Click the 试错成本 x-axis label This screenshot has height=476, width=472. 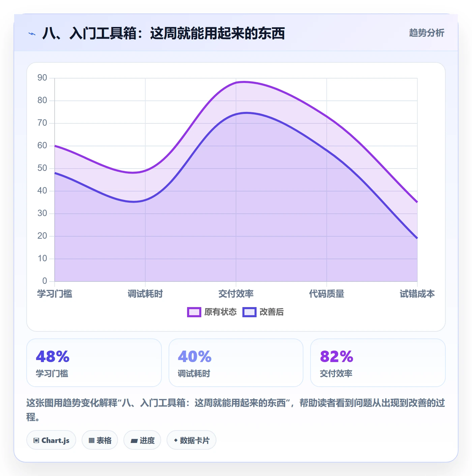click(x=417, y=294)
